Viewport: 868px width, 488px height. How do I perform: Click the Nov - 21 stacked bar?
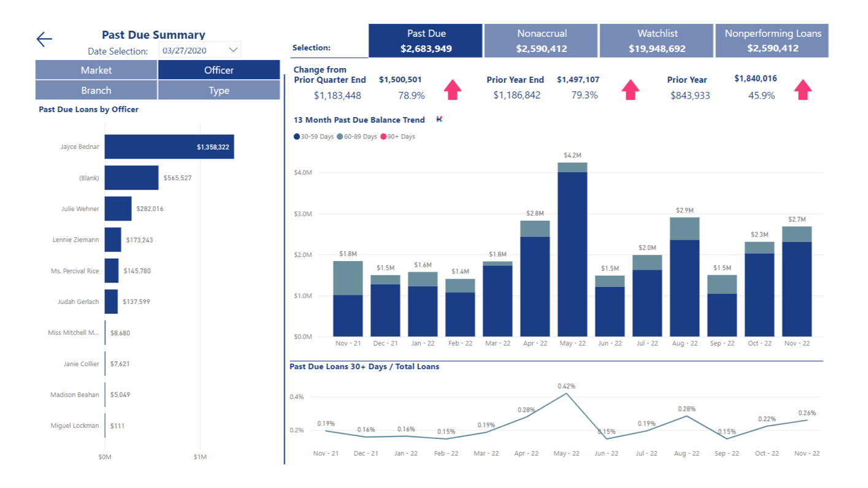pos(348,299)
